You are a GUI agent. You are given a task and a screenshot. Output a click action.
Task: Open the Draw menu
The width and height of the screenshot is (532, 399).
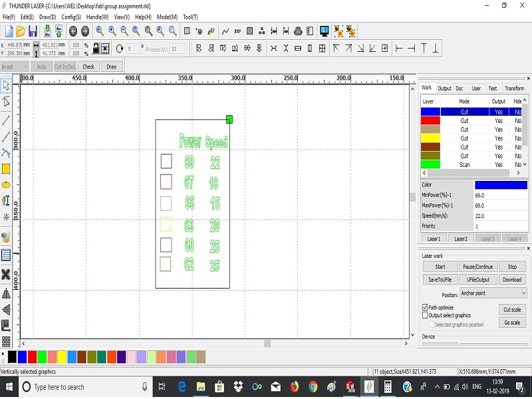coord(47,17)
